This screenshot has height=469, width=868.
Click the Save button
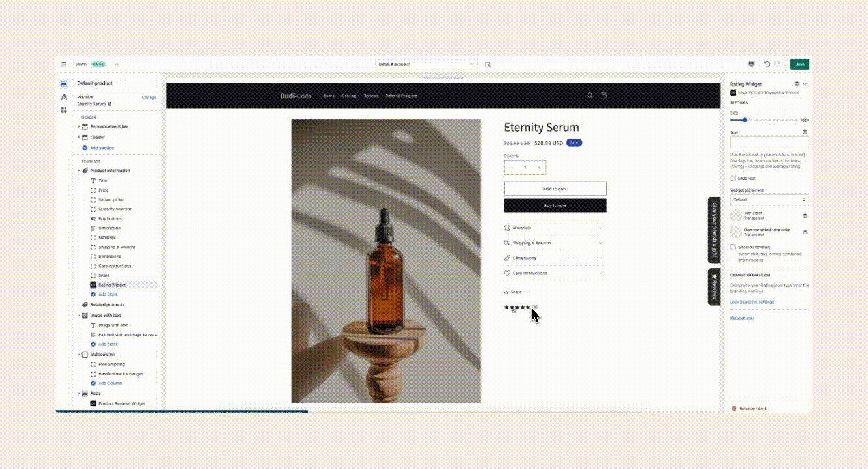pyautogui.click(x=800, y=64)
